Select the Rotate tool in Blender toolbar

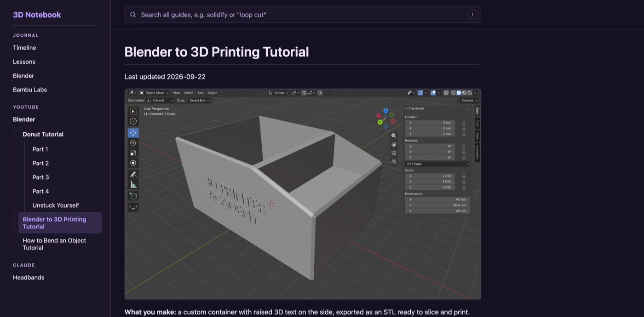133,143
